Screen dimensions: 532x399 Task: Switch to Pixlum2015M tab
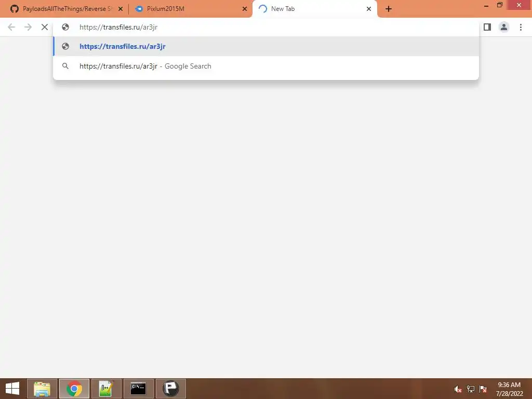click(191, 9)
